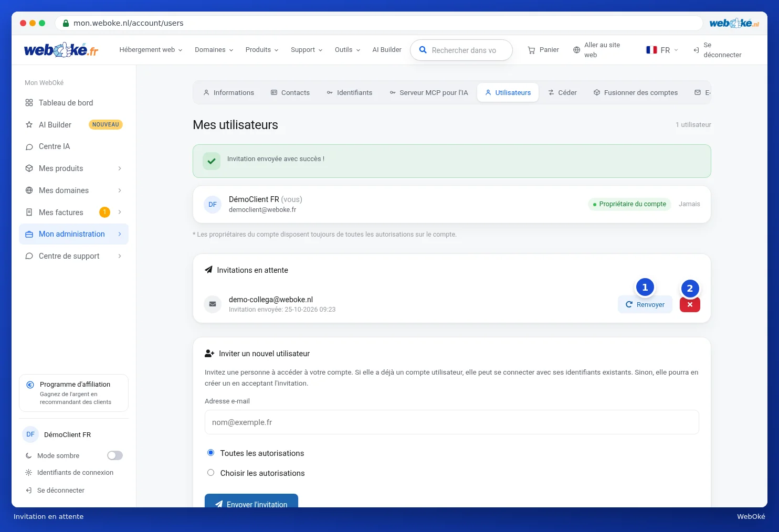
Task: Open the FR language dropdown
Action: pyautogui.click(x=662, y=50)
